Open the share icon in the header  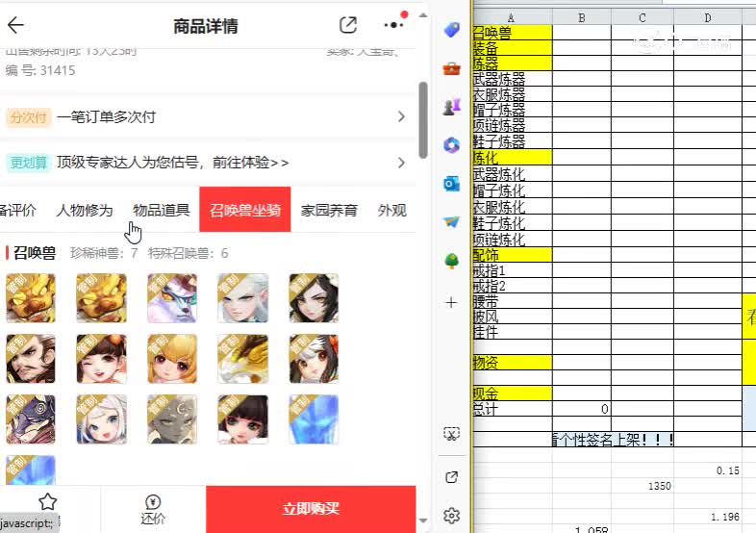pos(347,25)
